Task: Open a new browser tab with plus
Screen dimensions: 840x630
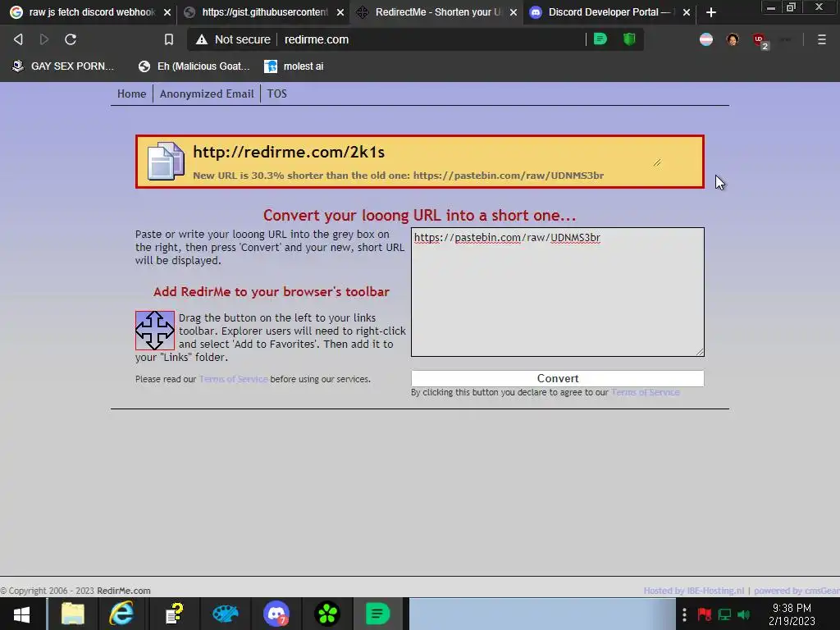Action: [x=711, y=12]
